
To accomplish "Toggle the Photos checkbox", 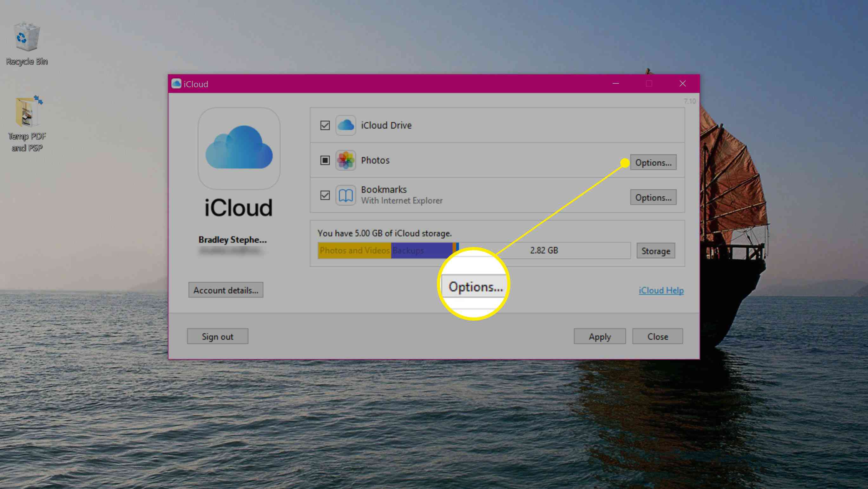I will 325,160.
